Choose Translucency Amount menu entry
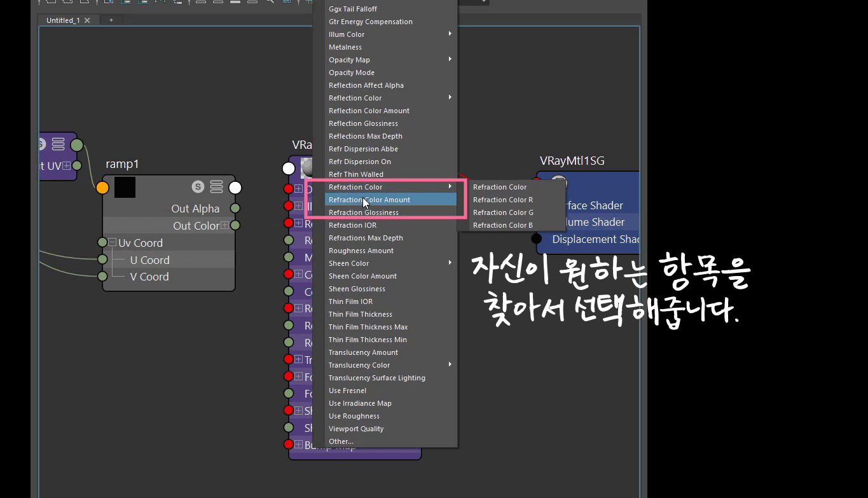The image size is (868, 498). click(391, 352)
